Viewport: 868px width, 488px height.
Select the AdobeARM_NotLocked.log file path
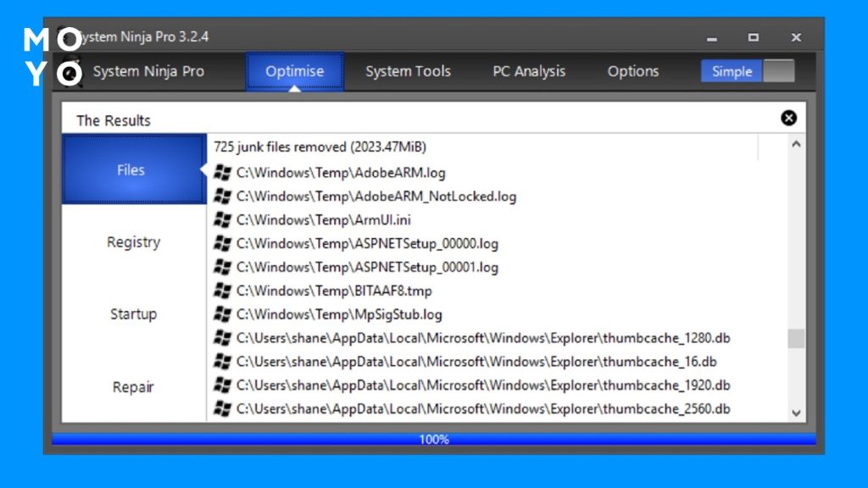[376, 197]
